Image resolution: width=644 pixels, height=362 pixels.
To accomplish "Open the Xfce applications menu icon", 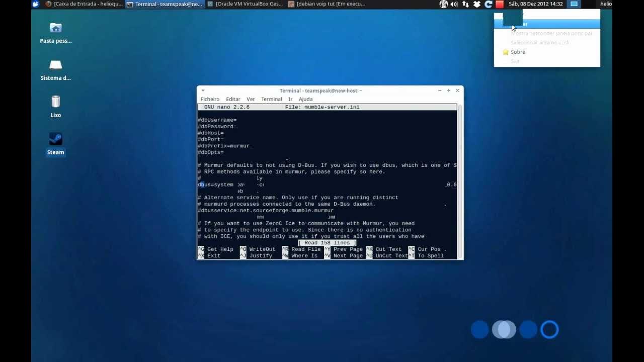I will 35,4.
